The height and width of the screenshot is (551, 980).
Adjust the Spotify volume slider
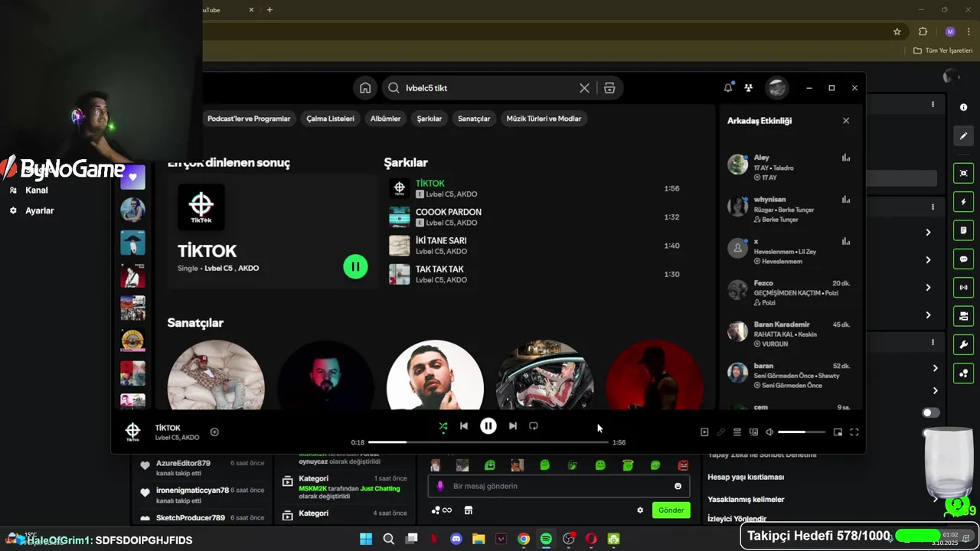[x=802, y=432]
